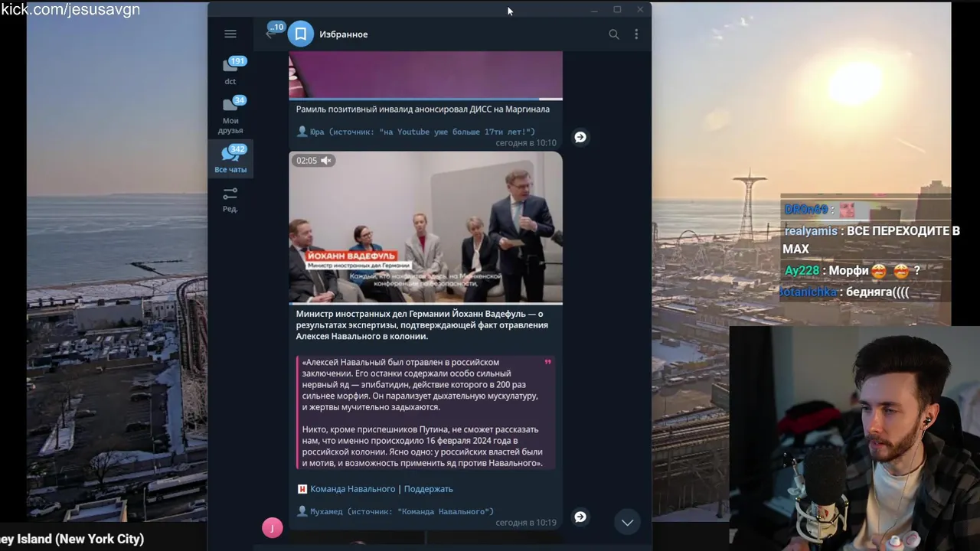Click the quote mark icon in the blockquote
The width and height of the screenshot is (980, 551).
547,362
